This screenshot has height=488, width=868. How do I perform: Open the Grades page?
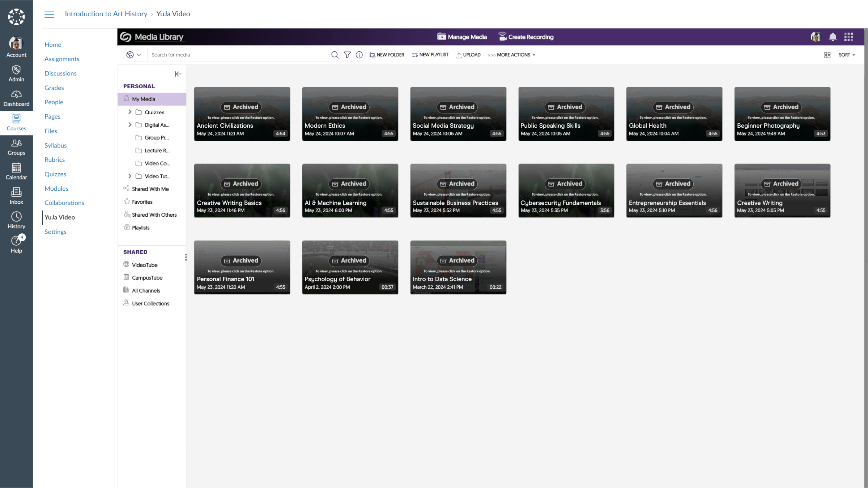tap(54, 88)
